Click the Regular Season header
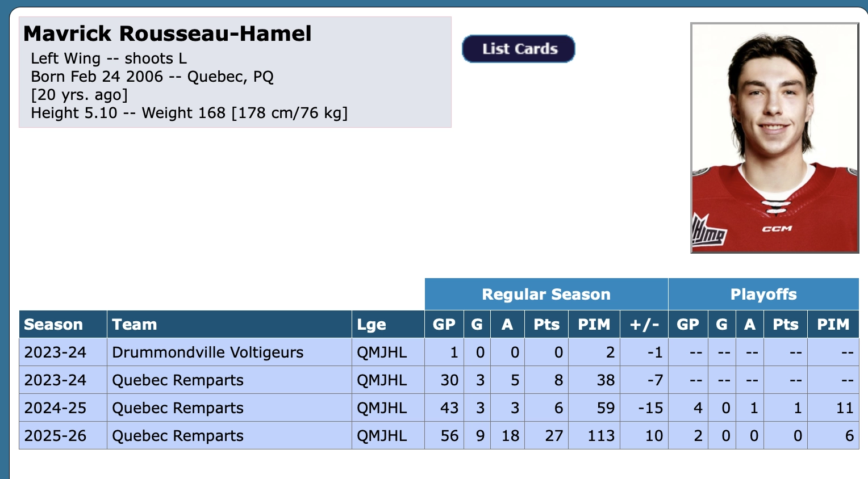The image size is (868, 479). [546, 294]
